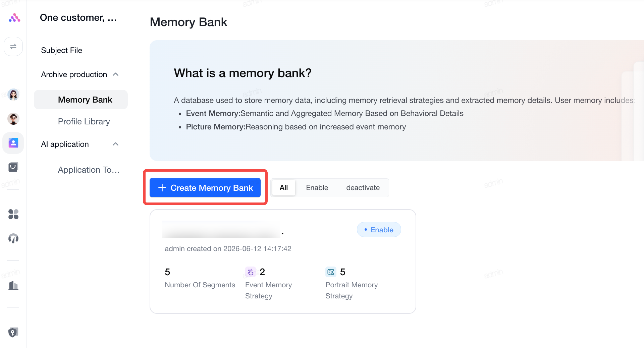This screenshot has width=644, height=348.
Task: Open the glasses-wearing avatar sidebar icon
Action: (13, 119)
